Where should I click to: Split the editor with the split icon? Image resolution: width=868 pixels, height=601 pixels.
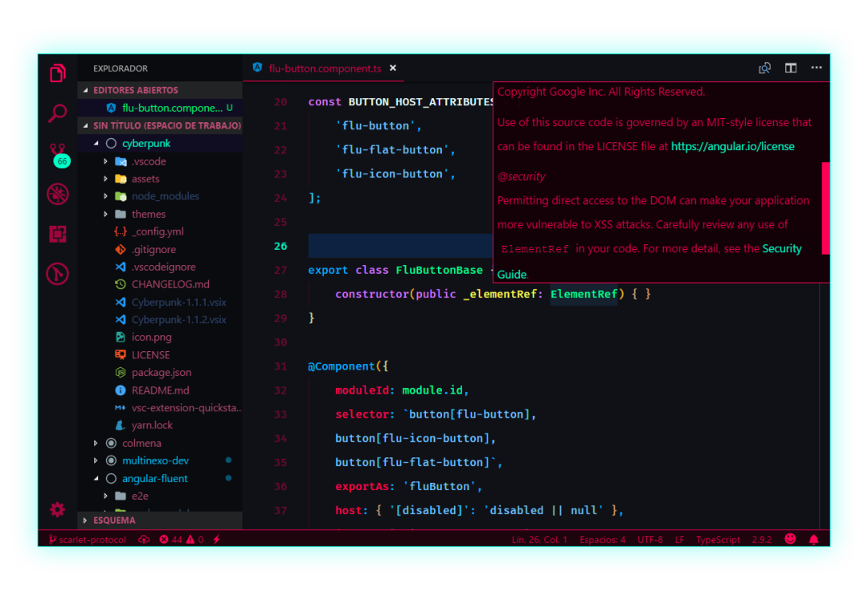[x=791, y=68]
